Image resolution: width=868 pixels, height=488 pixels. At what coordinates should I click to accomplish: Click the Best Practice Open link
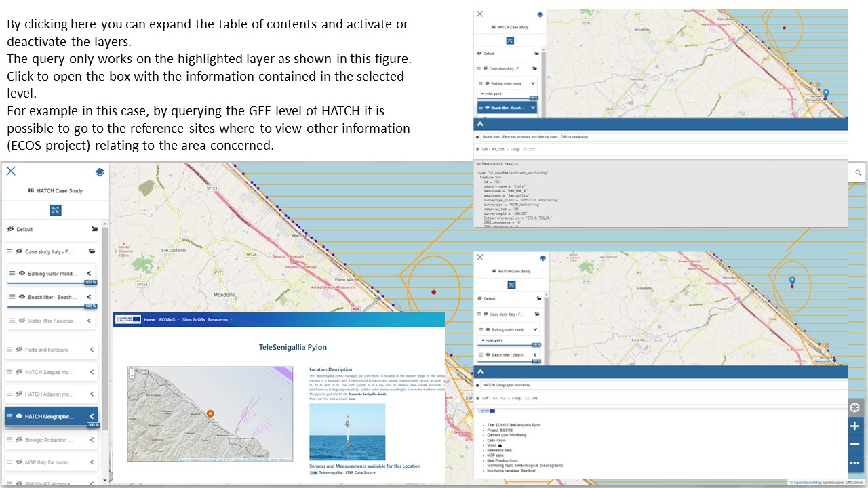(x=513, y=460)
